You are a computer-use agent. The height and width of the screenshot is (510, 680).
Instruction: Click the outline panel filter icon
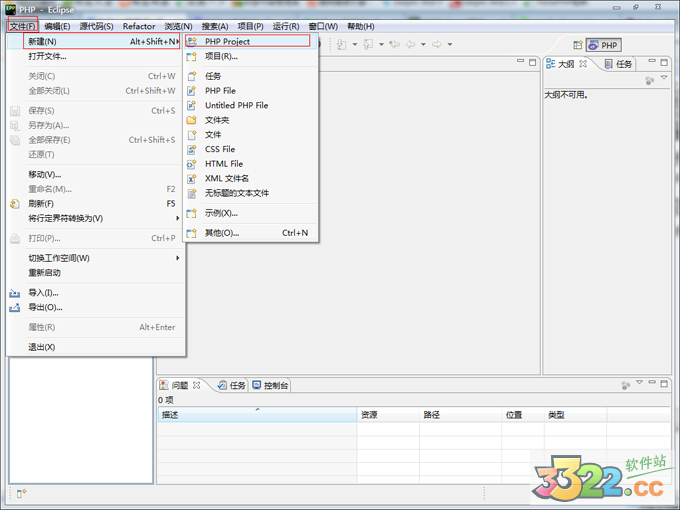click(649, 80)
